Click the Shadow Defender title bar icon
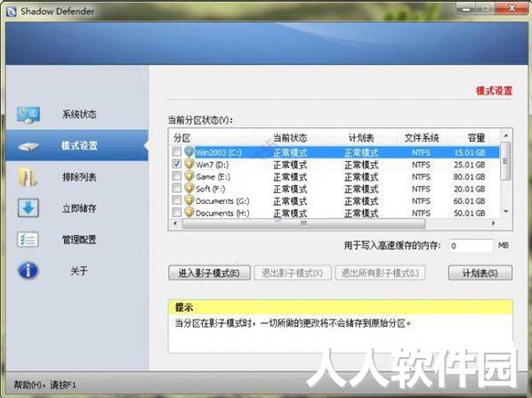The height and width of the screenshot is (398, 532). click(12, 12)
